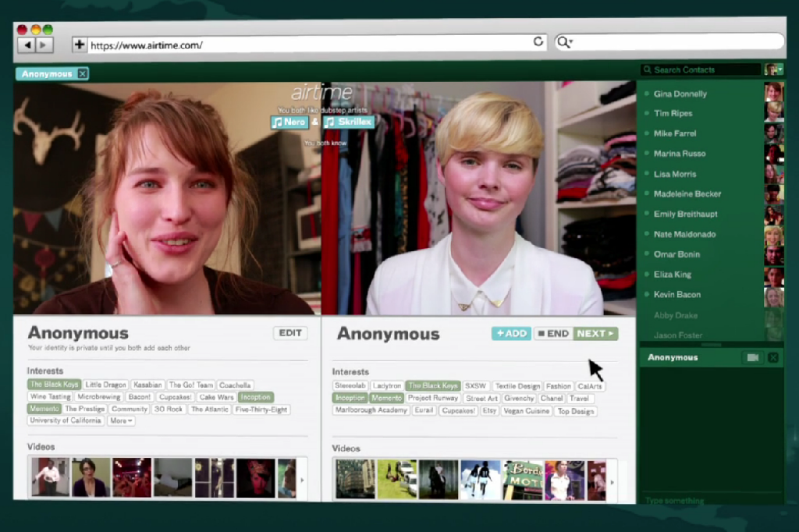Close the Anonymous chat tab
The image size is (799, 532).
tap(82, 74)
